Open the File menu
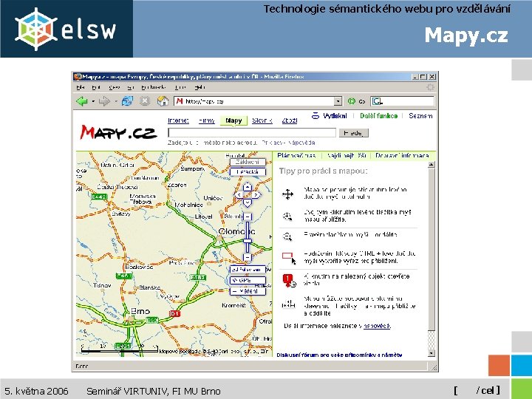532x399 pixels. [x=81, y=87]
